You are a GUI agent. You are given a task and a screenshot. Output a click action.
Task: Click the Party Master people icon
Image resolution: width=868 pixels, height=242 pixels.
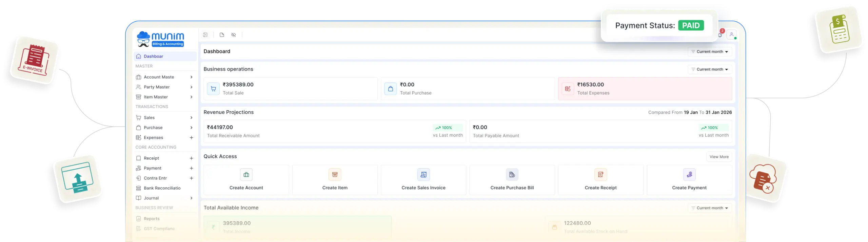[138, 87]
